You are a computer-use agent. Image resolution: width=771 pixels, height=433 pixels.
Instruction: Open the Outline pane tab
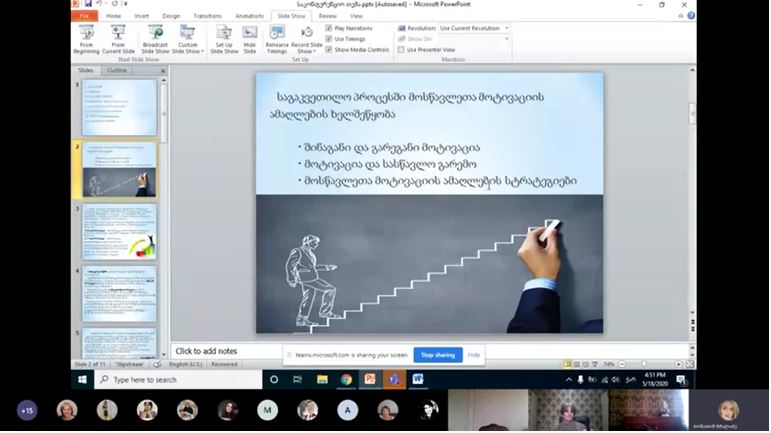(x=117, y=70)
